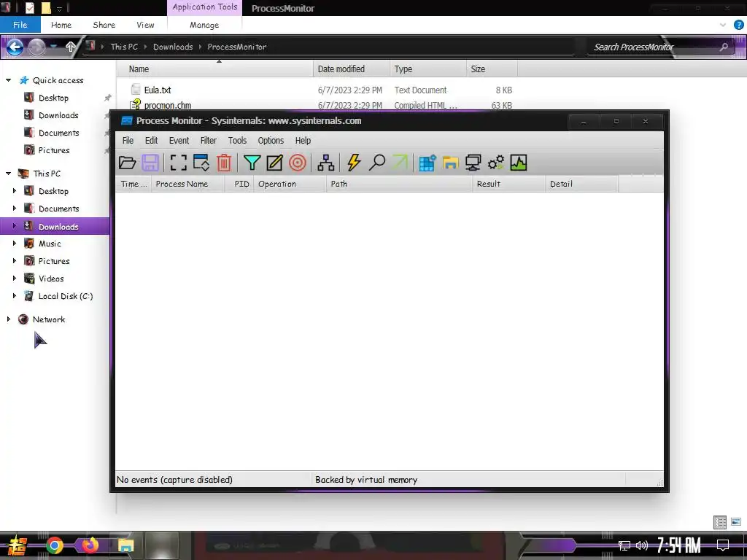Image resolution: width=747 pixels, height=560 pixels.
Task: Launch Google Chrome from the taskbar
Action: click(x=55, y=545)
